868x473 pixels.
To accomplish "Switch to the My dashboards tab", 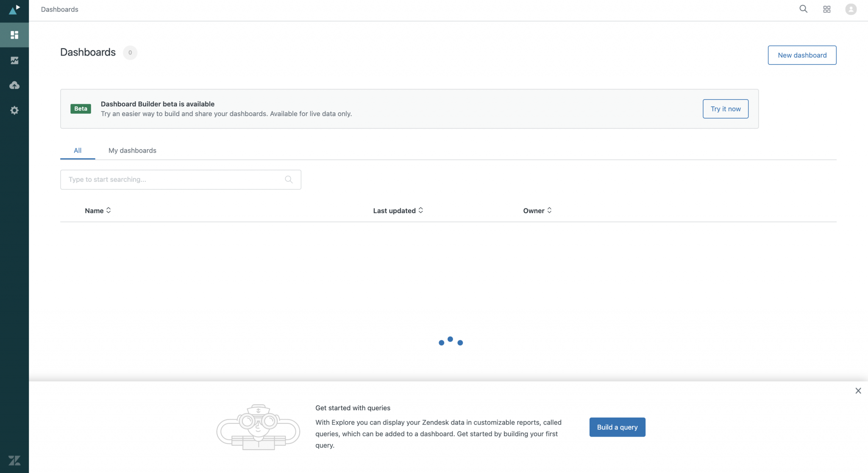I will [132, 150].
